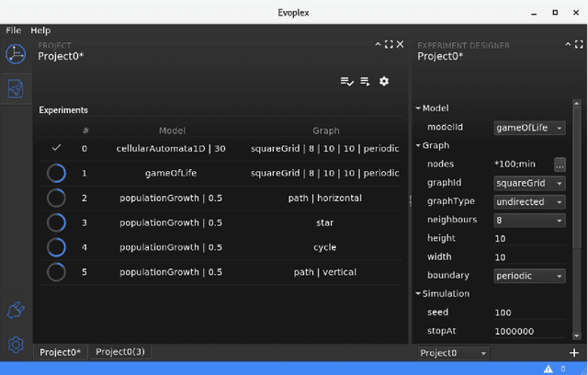
Task: Click the play circle for experiment 3
Action: [x=56, y=222]
